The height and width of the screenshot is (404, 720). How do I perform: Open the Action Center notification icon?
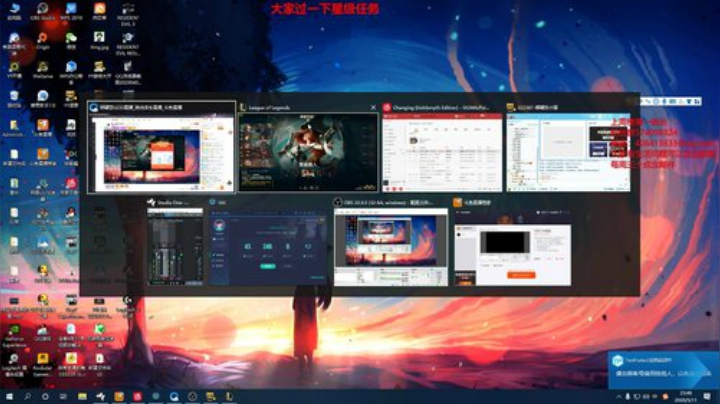click(707, 396)
